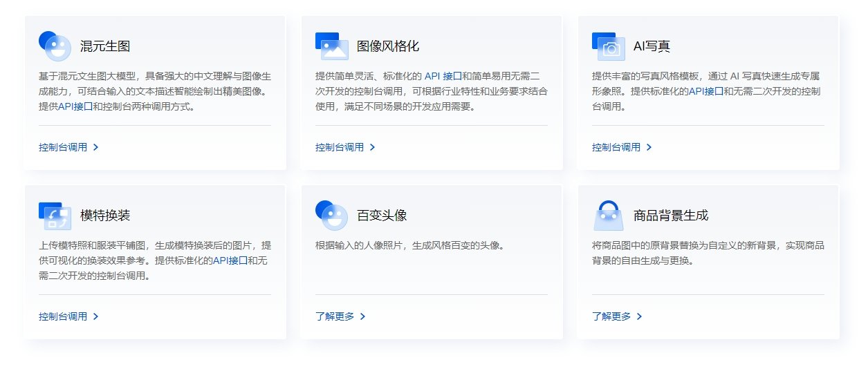Click the 商品背景生成 shopping bag icon
868x371 pixels.
(x=608, y=216)
